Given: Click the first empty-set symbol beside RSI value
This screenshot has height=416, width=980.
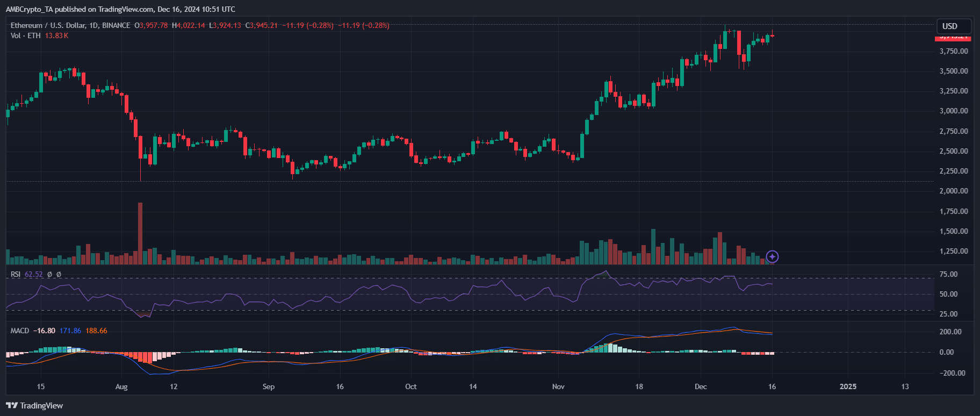Looking at the screenshot, I should point(49,275).
